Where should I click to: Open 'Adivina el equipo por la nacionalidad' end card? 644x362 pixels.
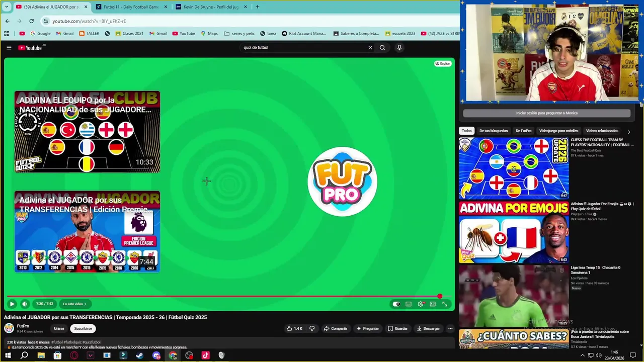pos(87,132)
